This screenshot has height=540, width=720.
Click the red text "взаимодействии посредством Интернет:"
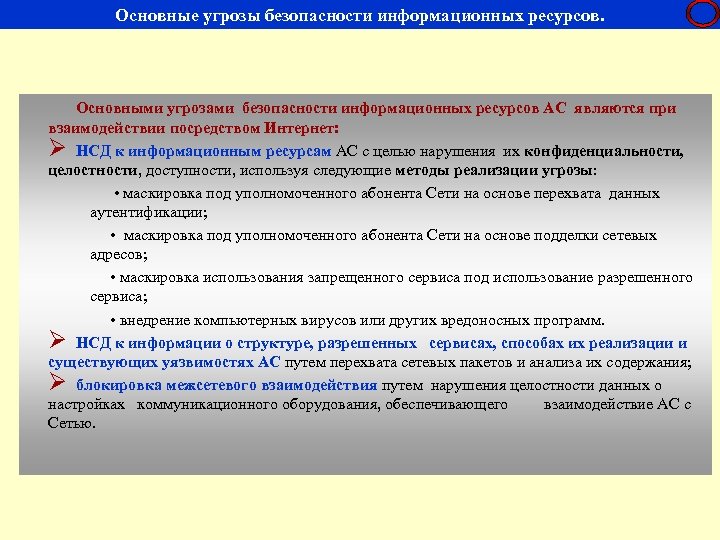coord(194,128)
